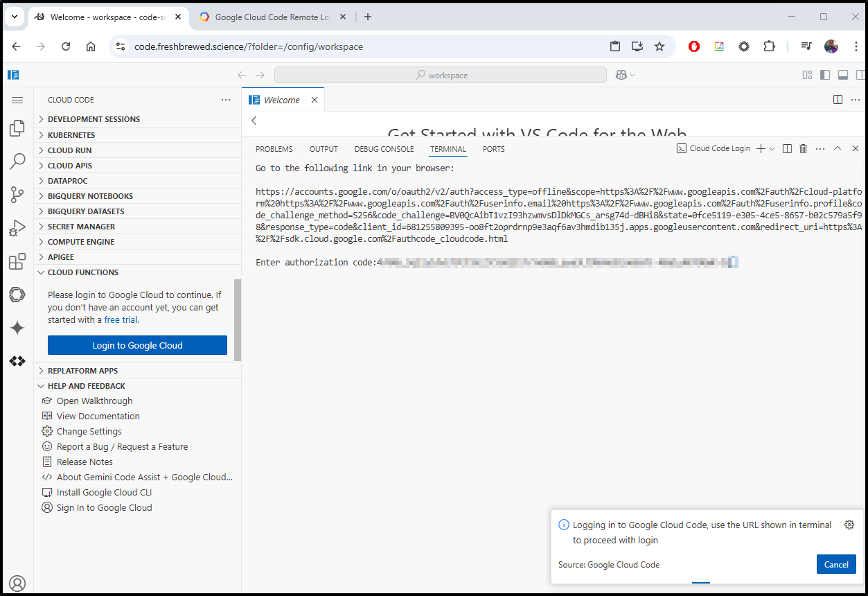Maximize the panel with the up chevron

click(x=838, y=149)
